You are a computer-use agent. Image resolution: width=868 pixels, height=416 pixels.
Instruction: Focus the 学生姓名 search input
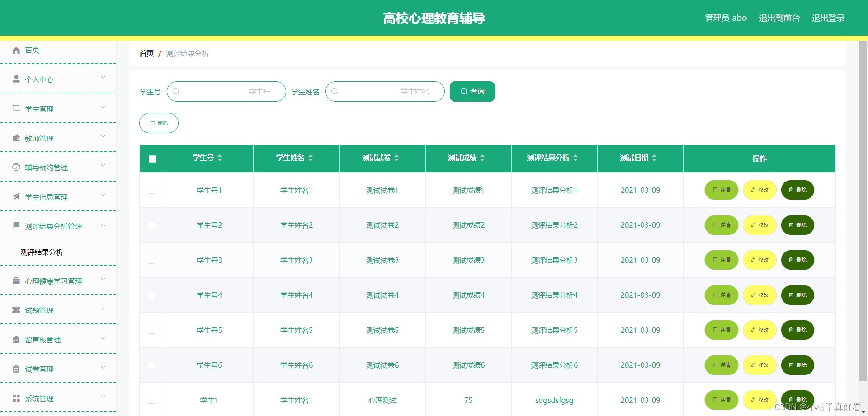(385, 91)
